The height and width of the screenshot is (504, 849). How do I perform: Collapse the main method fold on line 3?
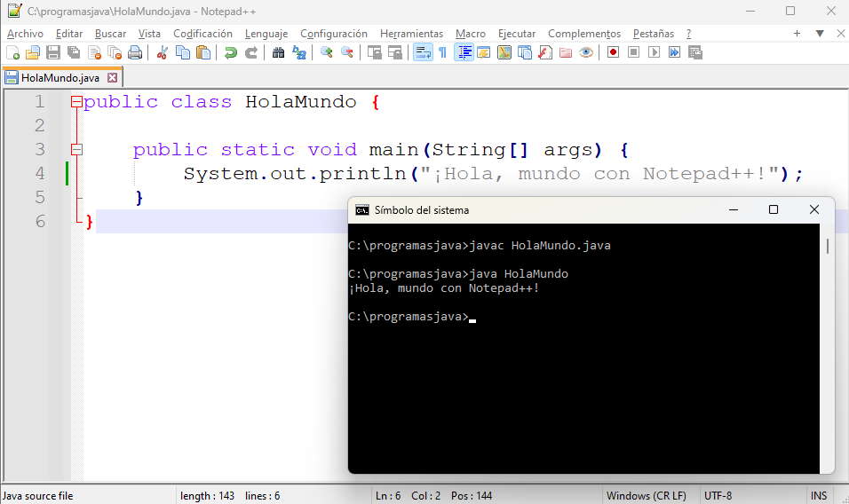[77, 149]
